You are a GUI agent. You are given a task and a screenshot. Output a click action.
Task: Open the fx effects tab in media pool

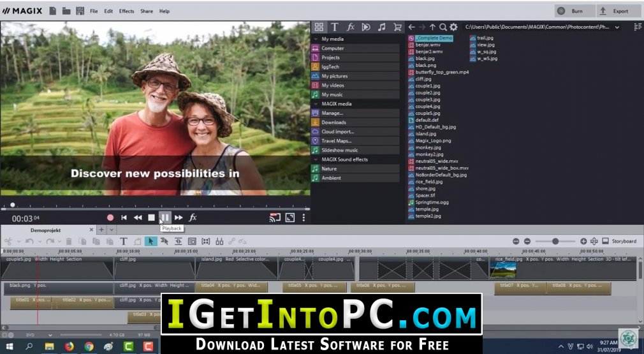(x=350, y=27)
